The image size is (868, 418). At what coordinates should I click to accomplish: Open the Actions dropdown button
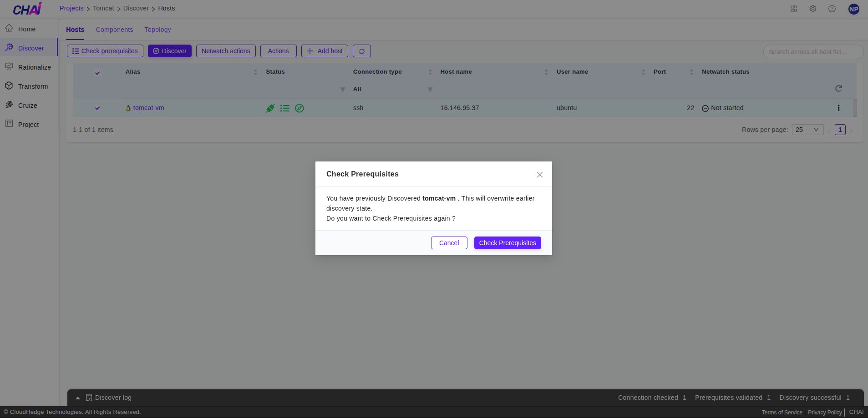coord(279,51)
